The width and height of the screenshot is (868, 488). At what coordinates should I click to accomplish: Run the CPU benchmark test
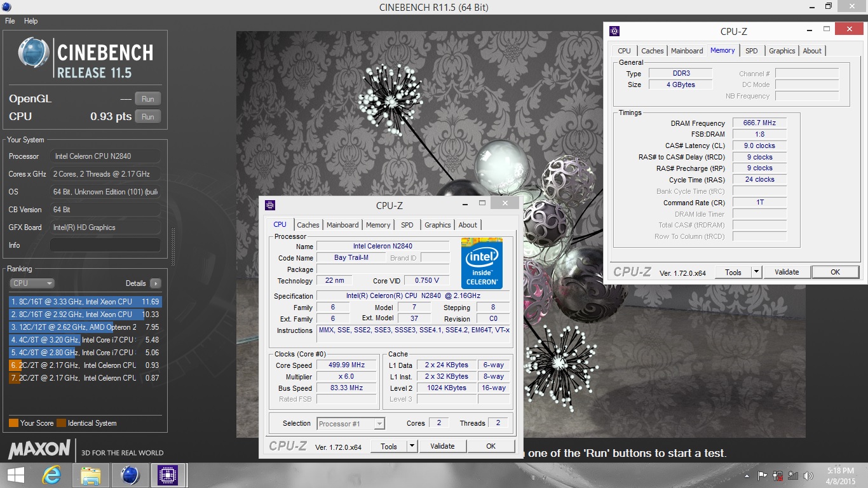[x=147, y=116]
